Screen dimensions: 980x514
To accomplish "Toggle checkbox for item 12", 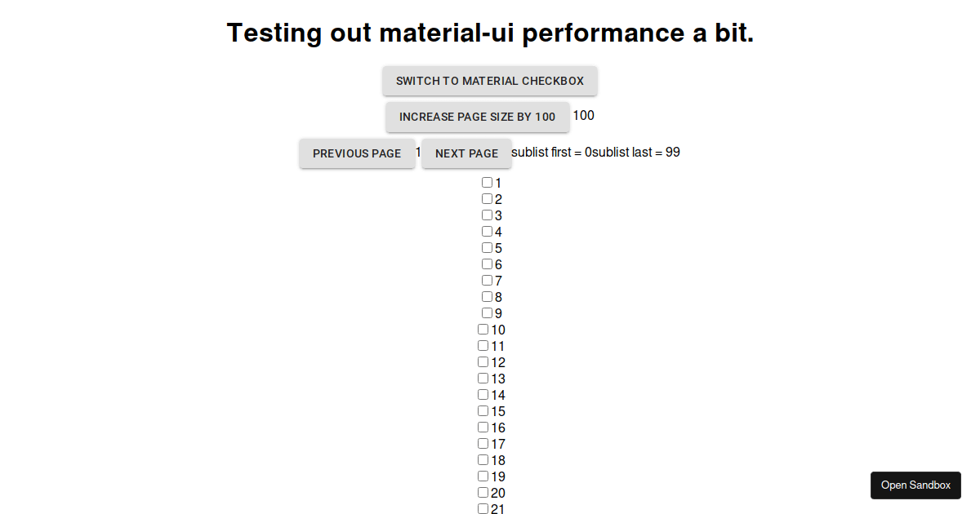I will [x=483, y=361].
